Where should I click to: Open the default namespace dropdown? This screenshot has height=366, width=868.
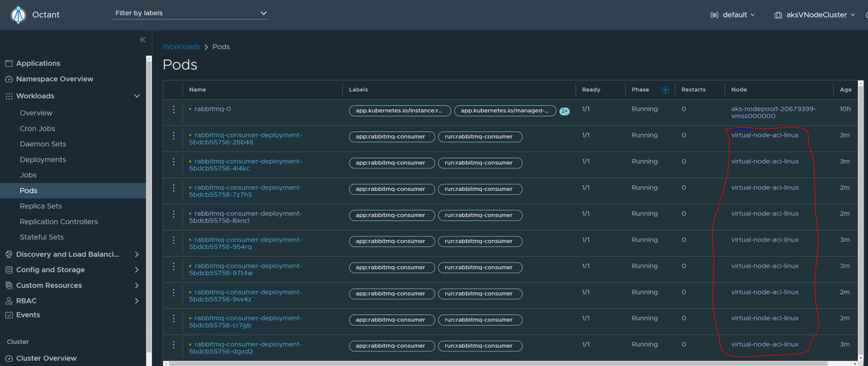[733, 14]
